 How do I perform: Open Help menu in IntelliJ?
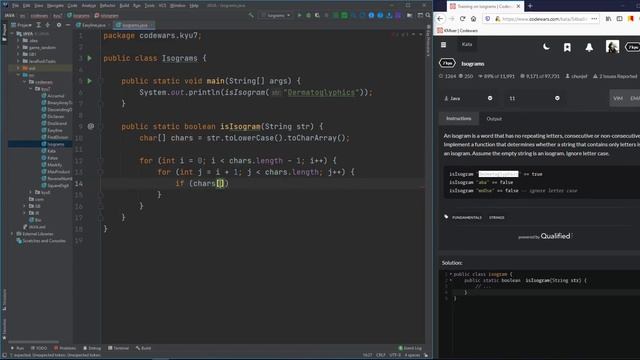(194, 6)
